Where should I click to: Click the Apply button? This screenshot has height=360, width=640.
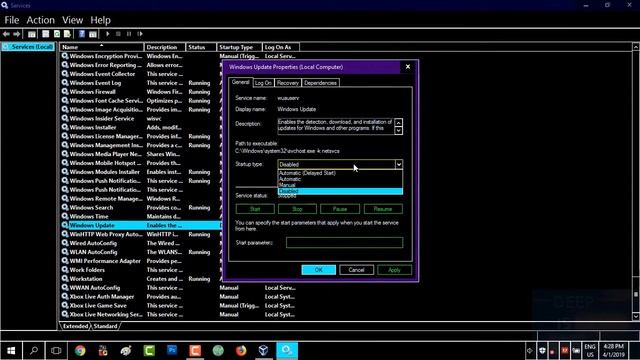tap(394, 270)
